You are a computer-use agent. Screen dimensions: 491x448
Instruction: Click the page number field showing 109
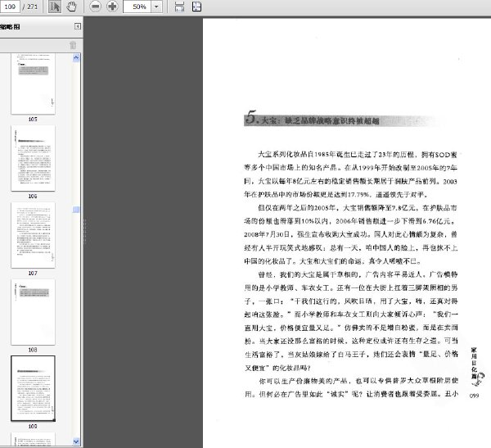click(10, 7)
